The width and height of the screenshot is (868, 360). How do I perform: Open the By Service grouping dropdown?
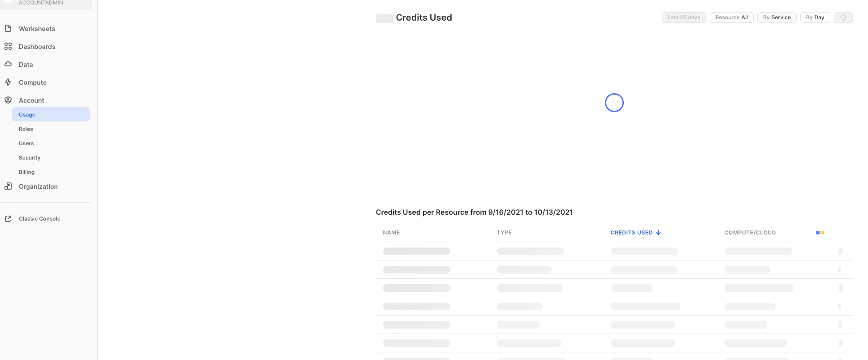point(777,17)
